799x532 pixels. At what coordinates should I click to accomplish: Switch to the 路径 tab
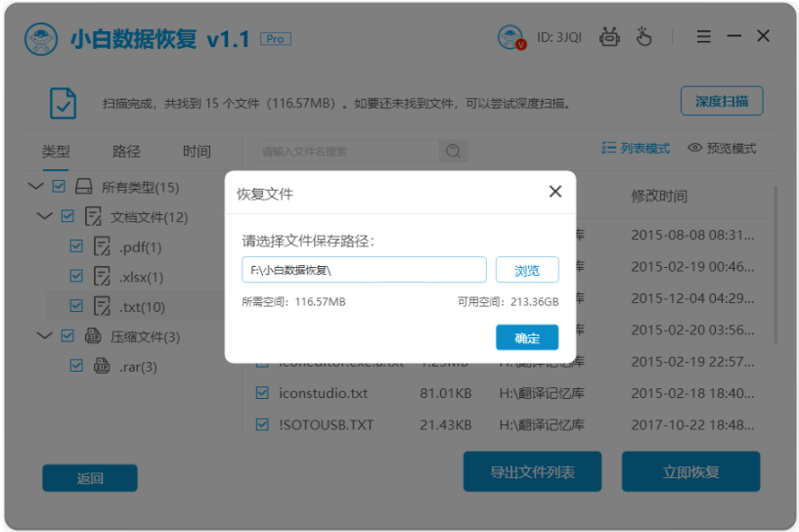tap(126, 152)
